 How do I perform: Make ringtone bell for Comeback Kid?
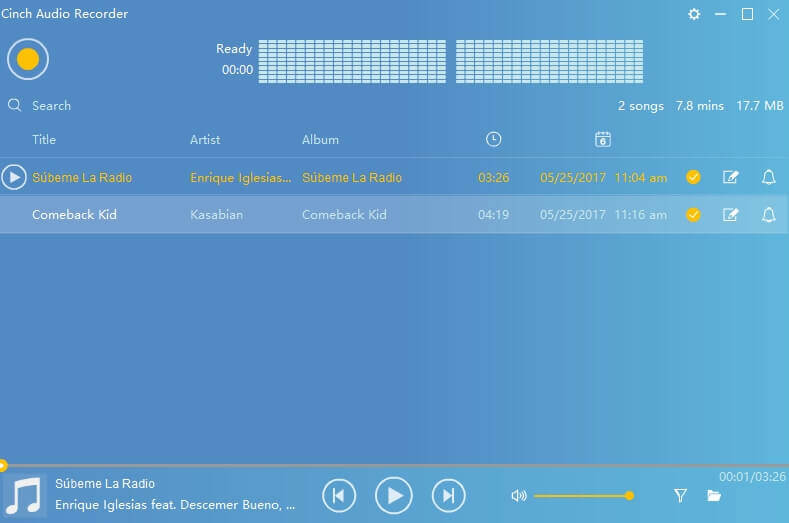[x=768, y=215]
